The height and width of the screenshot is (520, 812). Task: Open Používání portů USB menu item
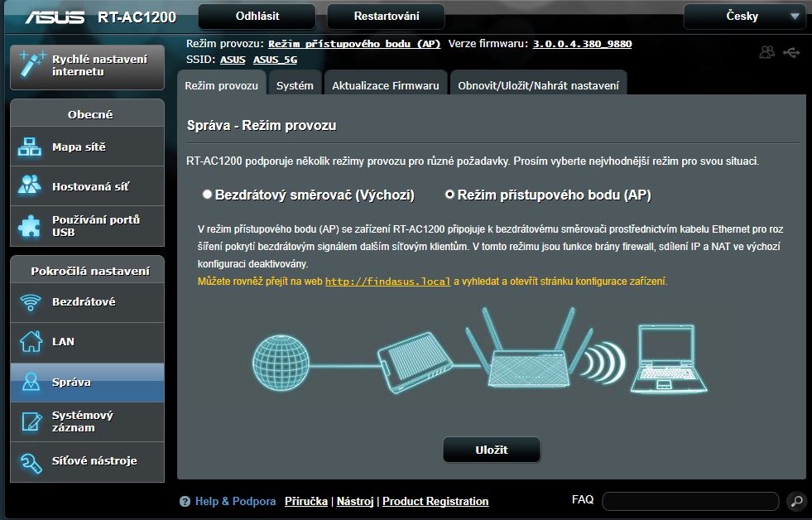pos(87,226)
